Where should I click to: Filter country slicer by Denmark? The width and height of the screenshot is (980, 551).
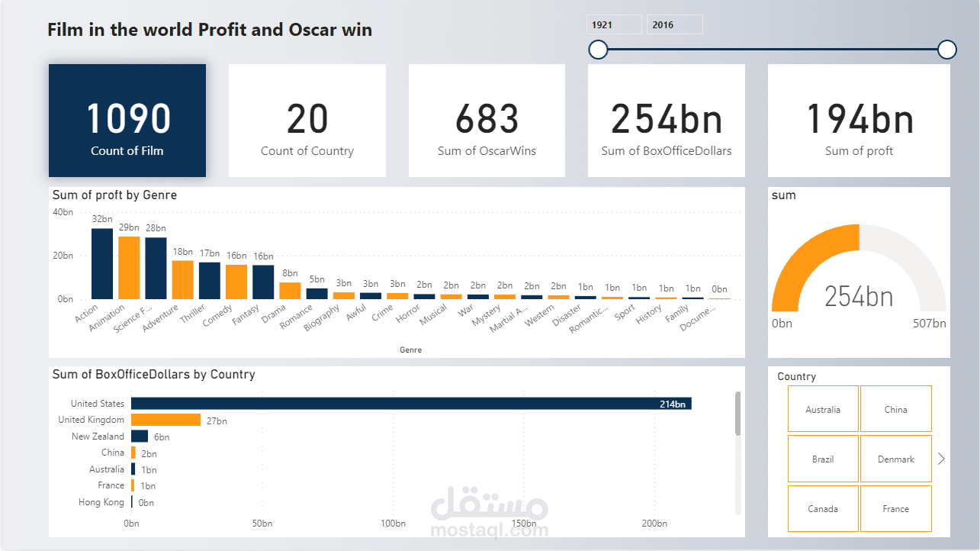(896, 459)
